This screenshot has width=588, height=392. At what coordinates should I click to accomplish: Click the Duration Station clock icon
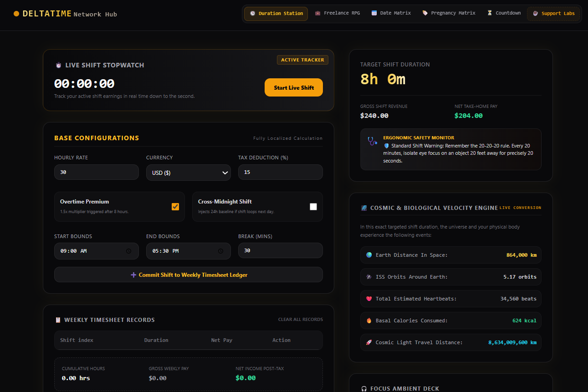click(x=253, y=14)
